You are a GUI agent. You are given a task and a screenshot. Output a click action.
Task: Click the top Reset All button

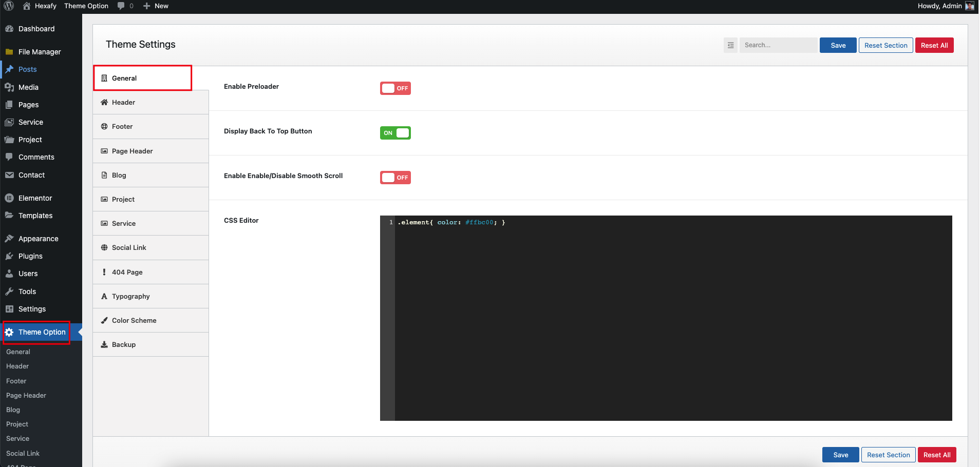pos(934,45)
